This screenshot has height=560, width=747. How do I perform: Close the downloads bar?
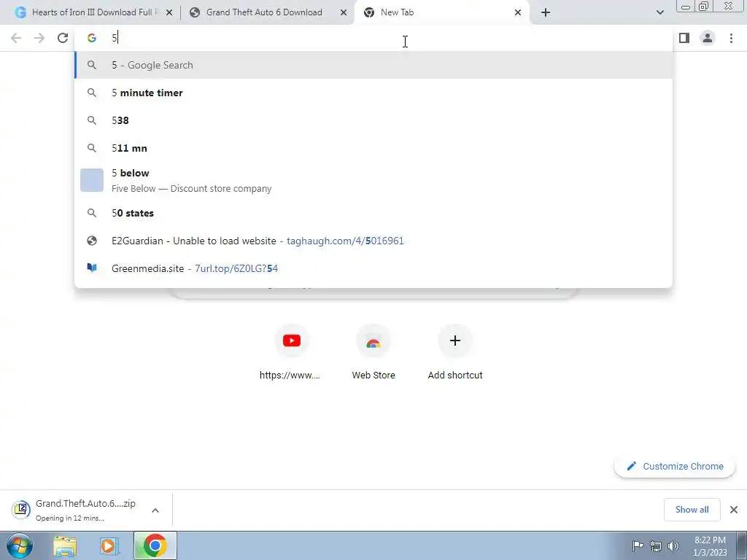pos(734,510)
